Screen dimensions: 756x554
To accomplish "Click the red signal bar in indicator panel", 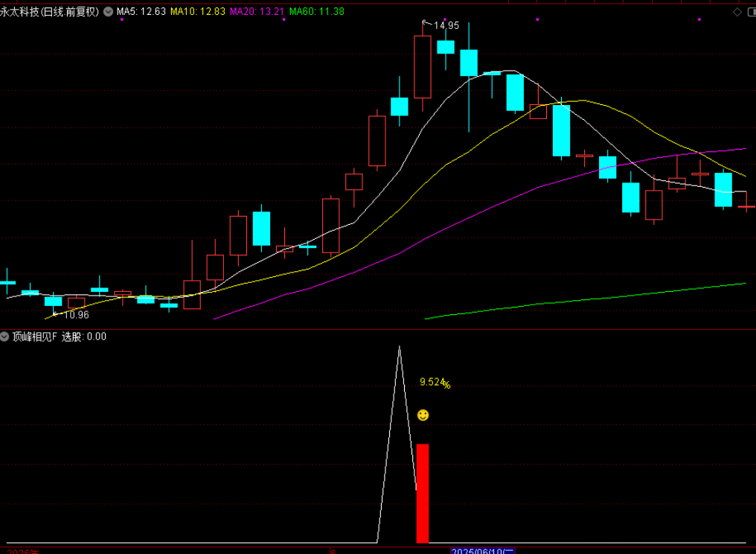I will tap(423, 493).
